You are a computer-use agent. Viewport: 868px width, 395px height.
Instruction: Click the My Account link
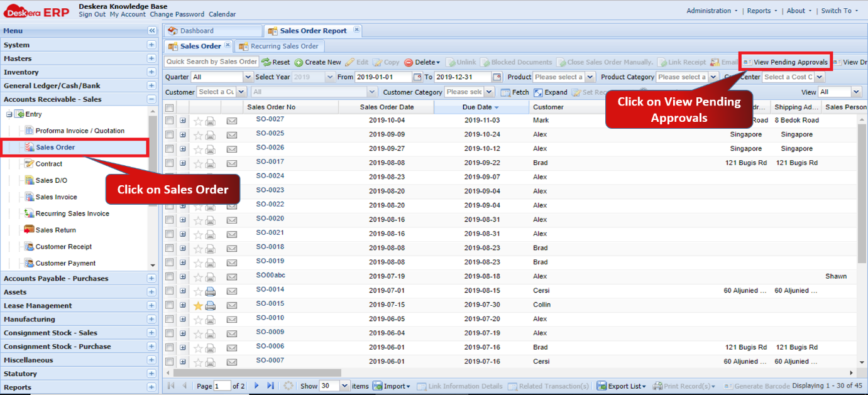coord(128,14)
